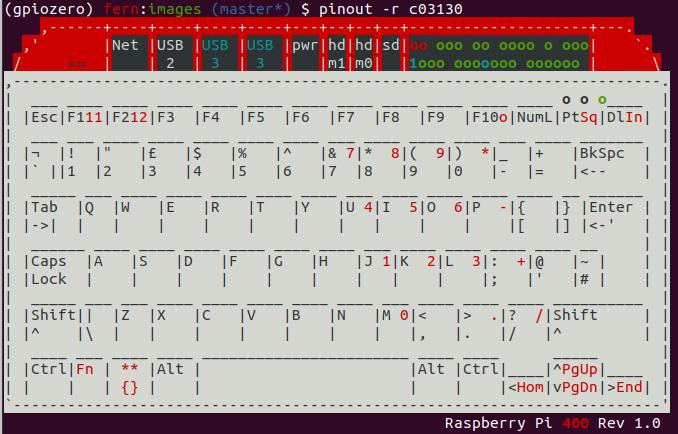Viewport: 678px width, 434px height.
Task: Click the Esc key in the diagram
Action: point(44,118)
